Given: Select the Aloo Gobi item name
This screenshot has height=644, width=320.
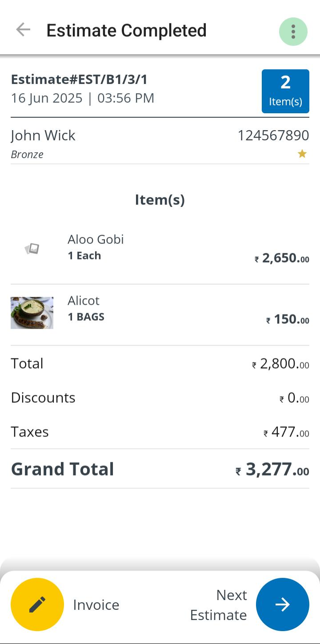Looking at the screenshot, I should (96, 239).
